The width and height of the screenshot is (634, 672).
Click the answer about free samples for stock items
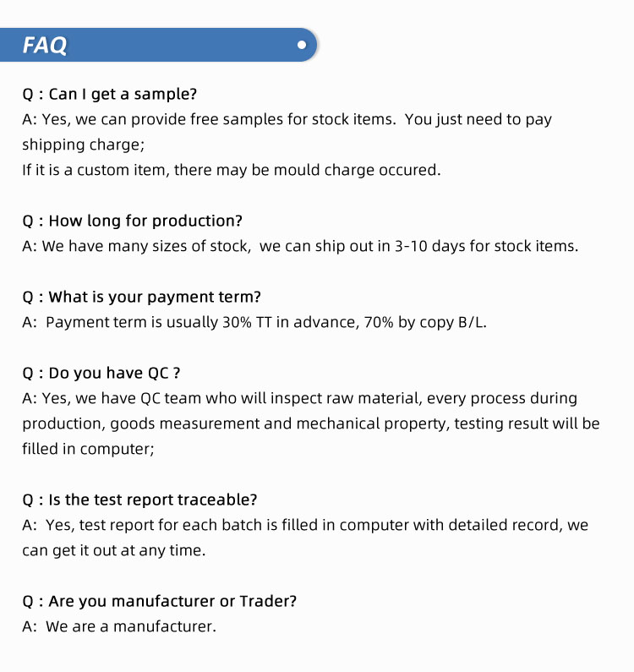pyautogui.click(x=287, y=119)
